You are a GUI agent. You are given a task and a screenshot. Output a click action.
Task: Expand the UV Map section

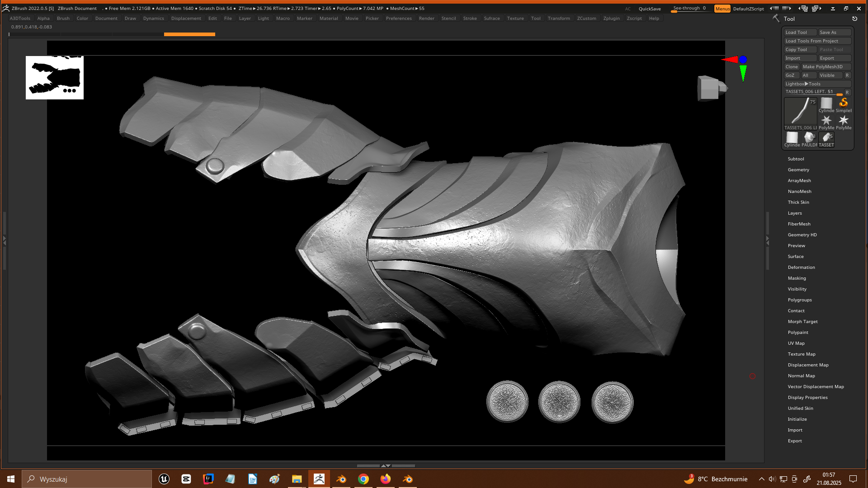click(796, 343)
